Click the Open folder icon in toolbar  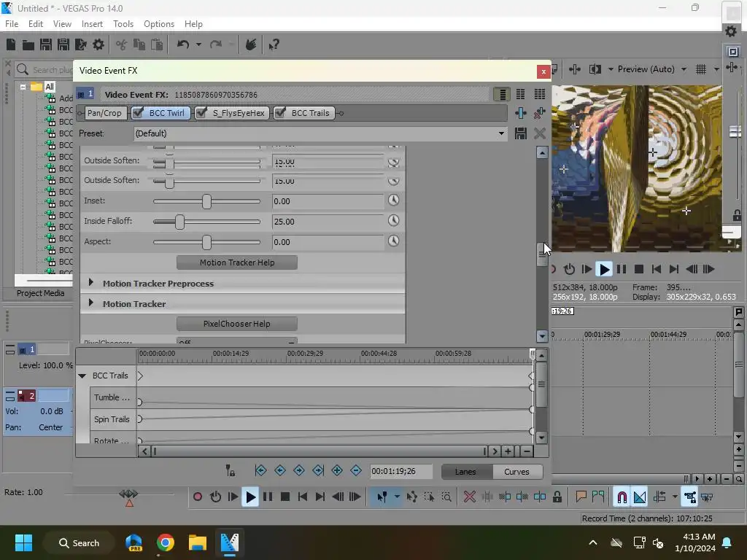[x=28, y=44]
